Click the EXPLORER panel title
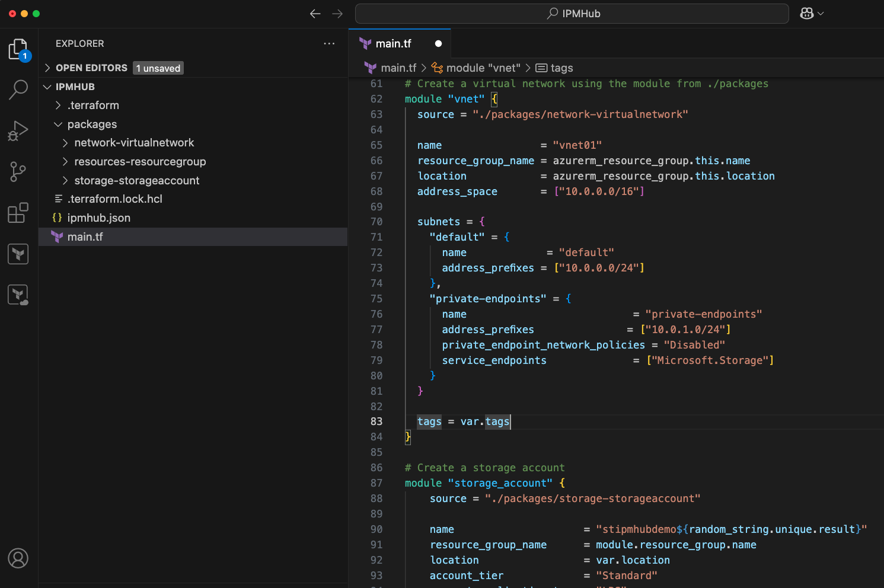 point(79,43)
